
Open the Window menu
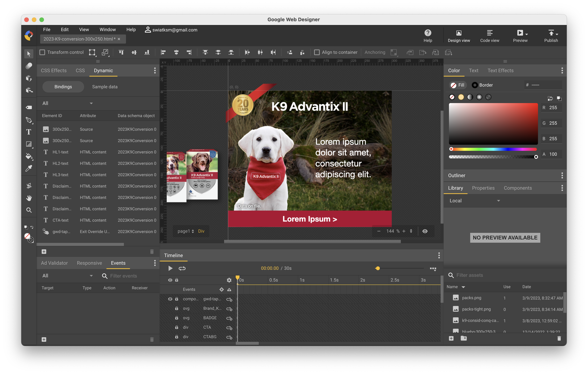[x=107, y=30]
